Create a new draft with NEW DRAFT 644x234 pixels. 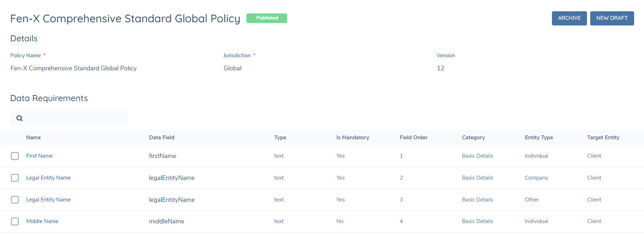pos(611,18)
